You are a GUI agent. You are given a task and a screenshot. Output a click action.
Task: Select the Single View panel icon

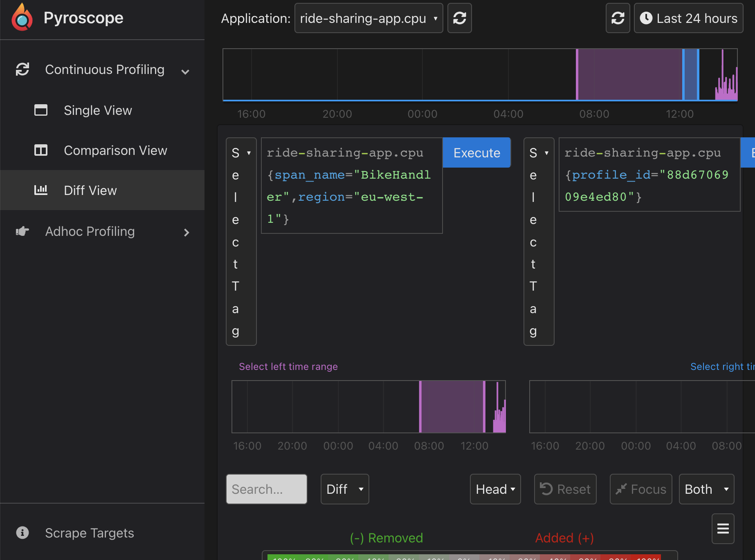tap(41, 110)
